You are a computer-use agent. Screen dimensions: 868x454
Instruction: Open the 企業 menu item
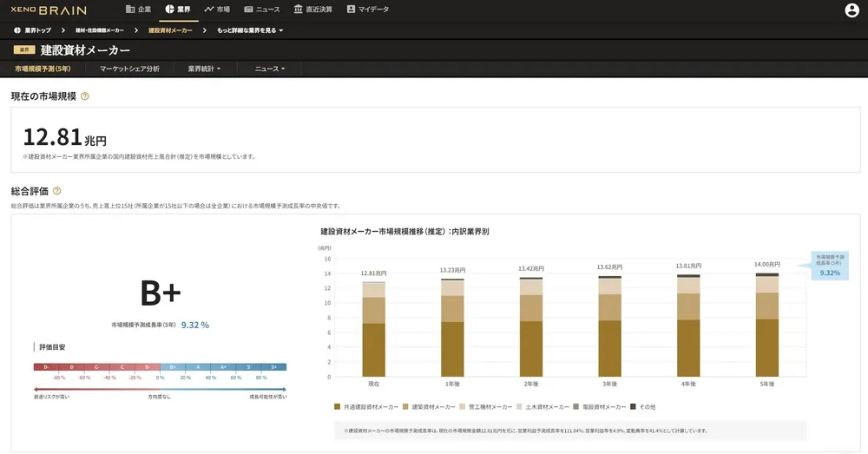(138, 10)
